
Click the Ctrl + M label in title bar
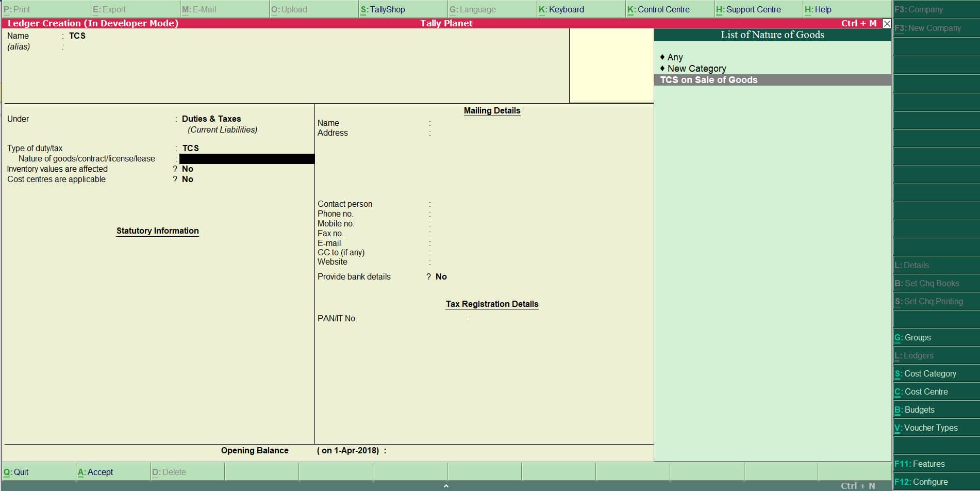859,23
